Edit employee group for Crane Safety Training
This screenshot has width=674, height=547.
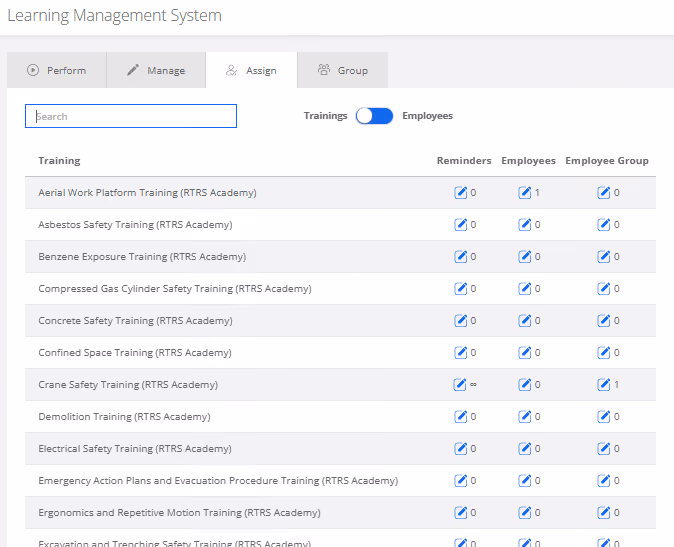604,385
